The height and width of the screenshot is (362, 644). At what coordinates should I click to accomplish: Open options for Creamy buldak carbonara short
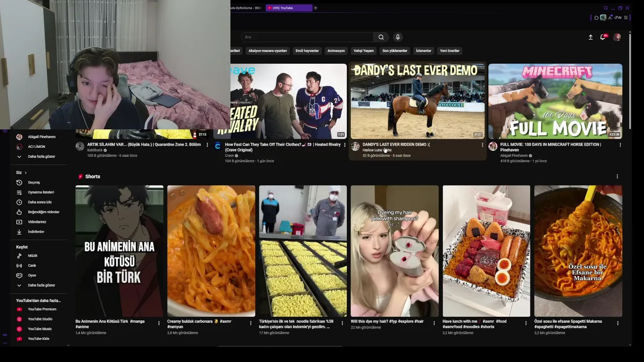(x=251, y=323)
